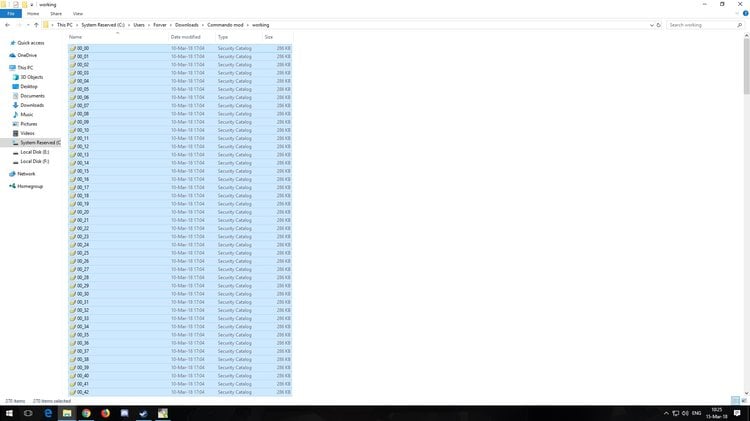Sort by the Size column header
Image resolution: width=750 pixels, height=421 pixels.
pos(277,37)
